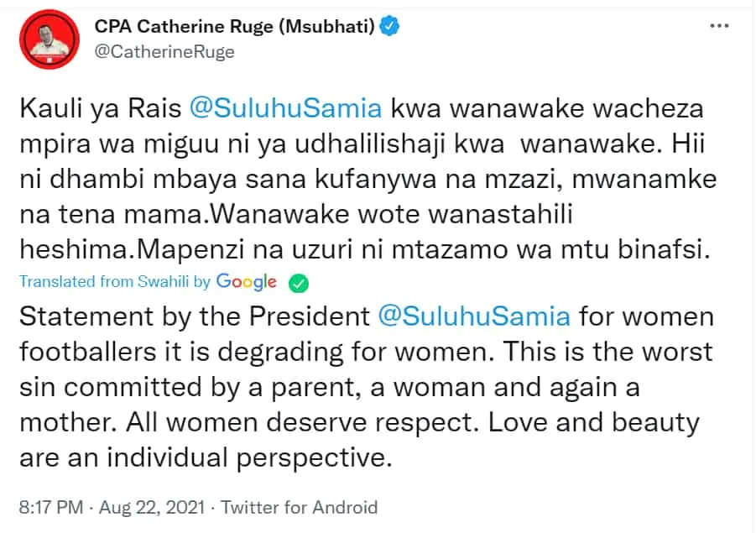Click the blue verified badge

tap(389, 25)
